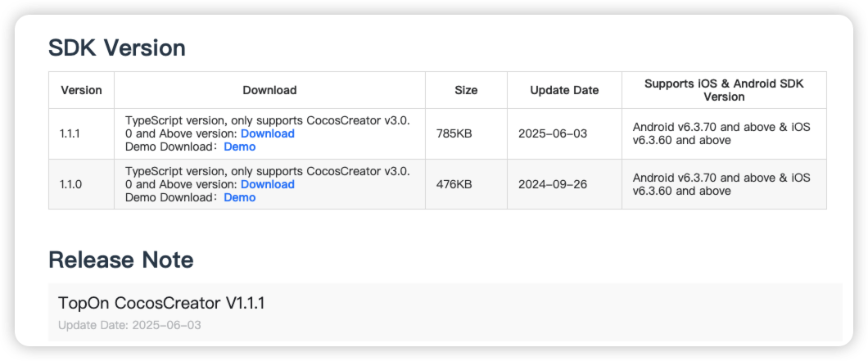Download SDK version 1.1.0

[268, 184]
